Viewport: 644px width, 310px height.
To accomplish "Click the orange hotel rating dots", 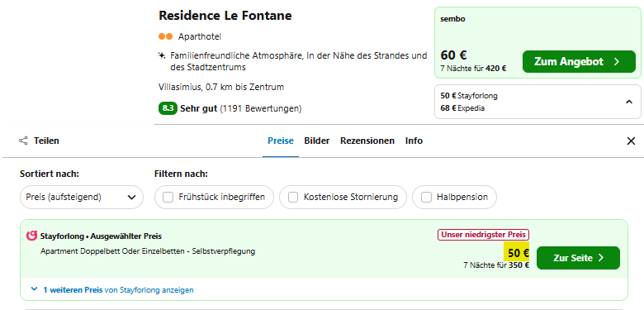I will [x=165, y=36].
